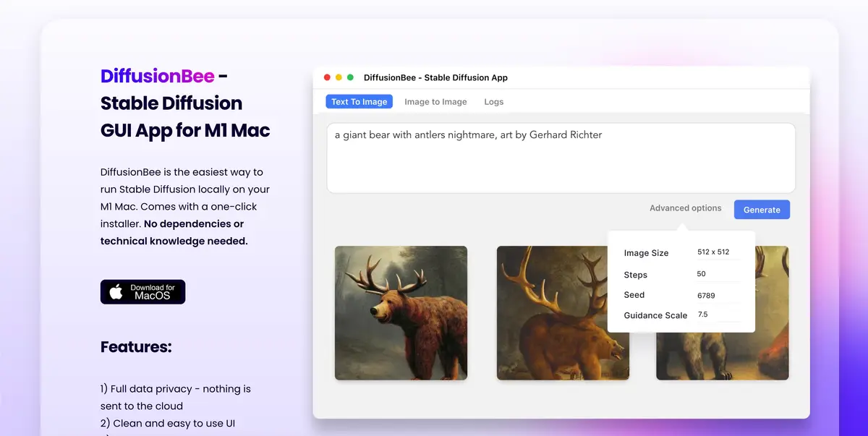Image resolution: width=868 pixels, height=436 pixels.
Task: Click the Generate button
Action: (x=762, y=210)
